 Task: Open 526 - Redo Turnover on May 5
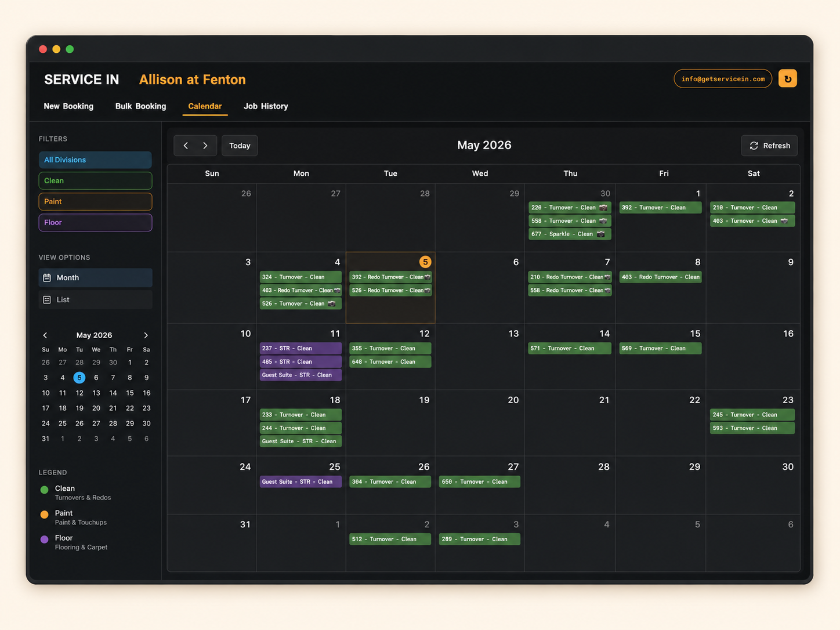click(390, 291)
